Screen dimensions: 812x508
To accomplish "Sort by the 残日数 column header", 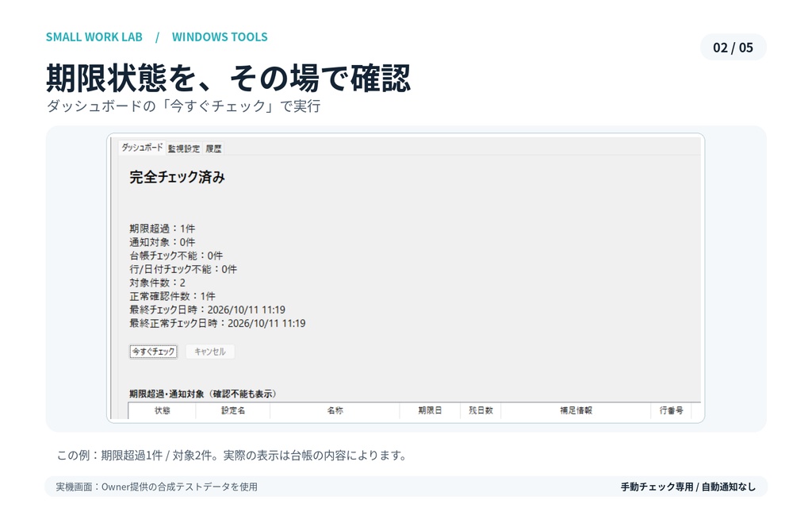I will (x=481, y=410).
